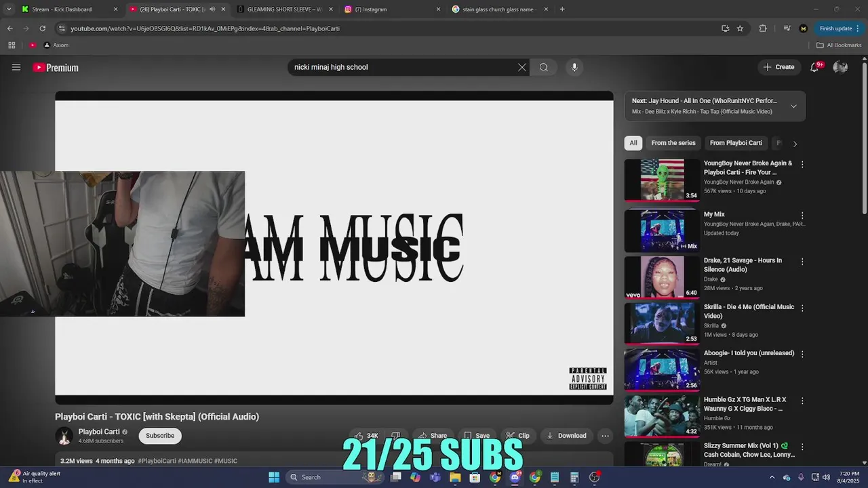
Task: Go back in Chrome
Action: pyautogui.click(x=9, y=28)
